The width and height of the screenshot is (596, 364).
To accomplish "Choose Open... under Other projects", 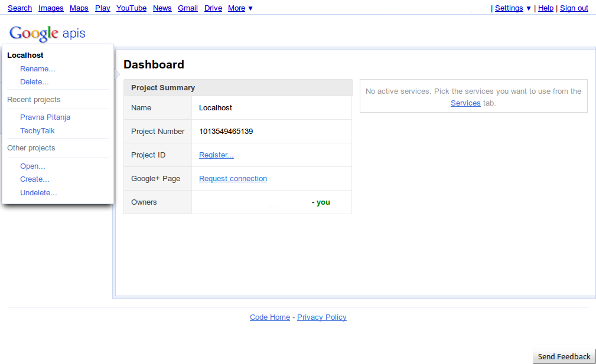I will [32, 166].
